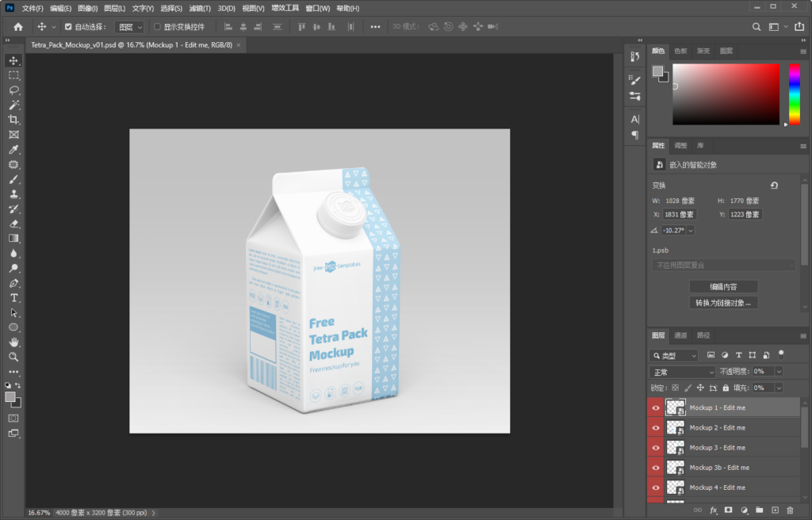Select the Crop tool
Viewport: 812px width, 520px height.
pyautogui.click(x=13, y=120)
